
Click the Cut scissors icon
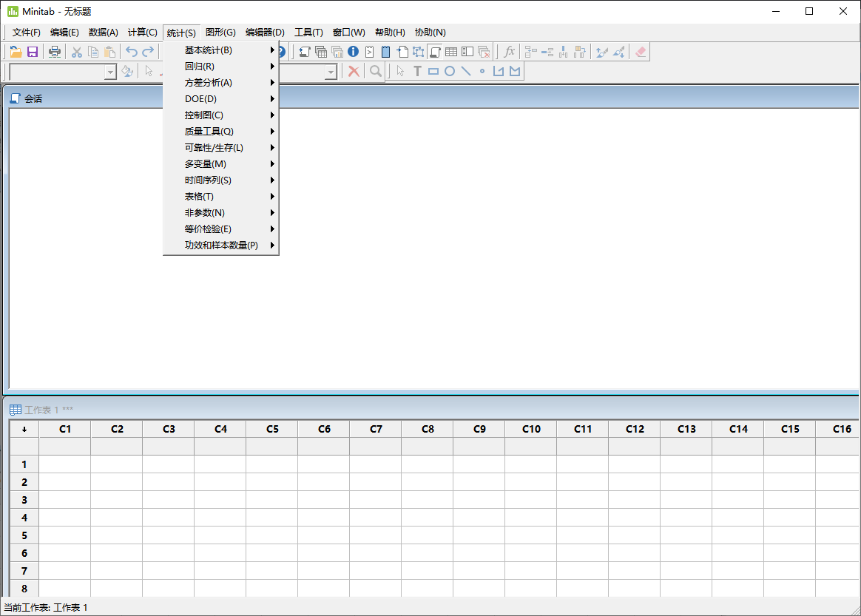(77, 53)
